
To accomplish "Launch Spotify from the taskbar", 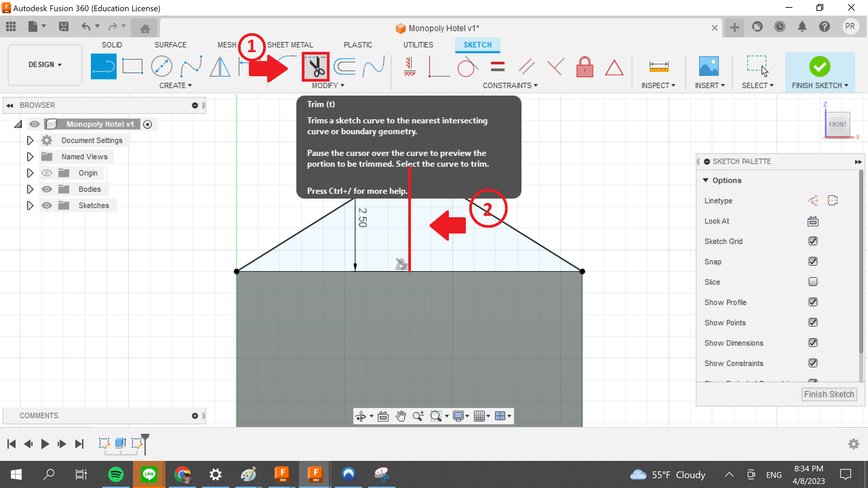I will pyautogui.click(x=115, y=474).
